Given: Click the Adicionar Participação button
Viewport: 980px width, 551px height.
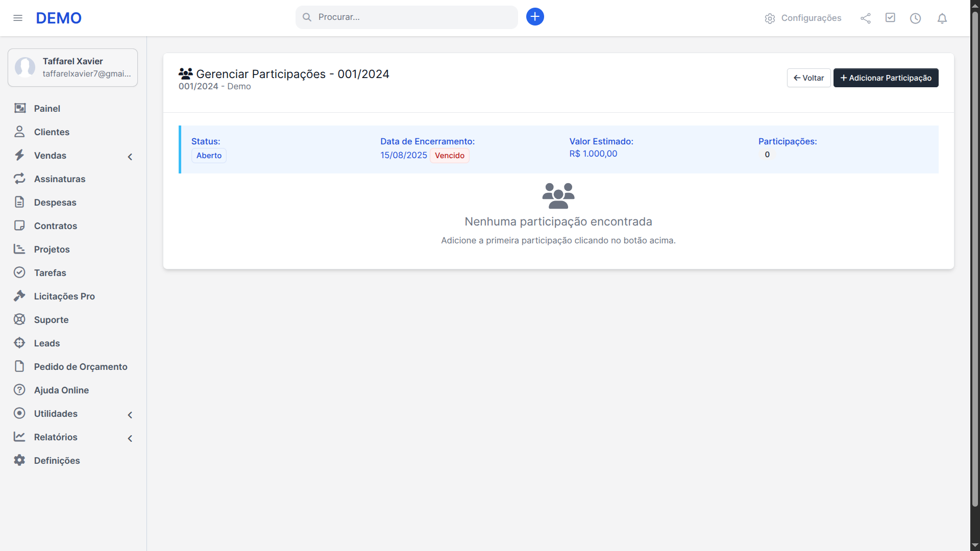Looking at the screenshot, I should point(886,78).
